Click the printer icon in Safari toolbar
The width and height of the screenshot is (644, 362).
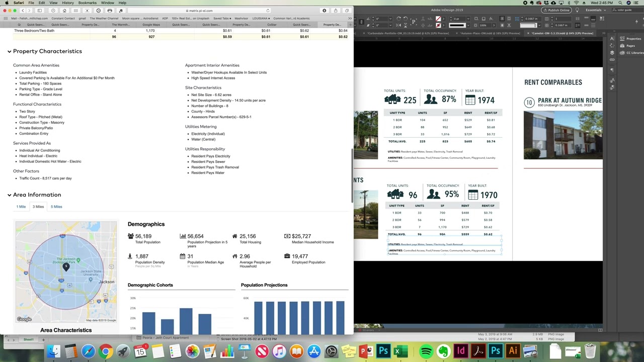pyautogui.click(x=110, y=10)
